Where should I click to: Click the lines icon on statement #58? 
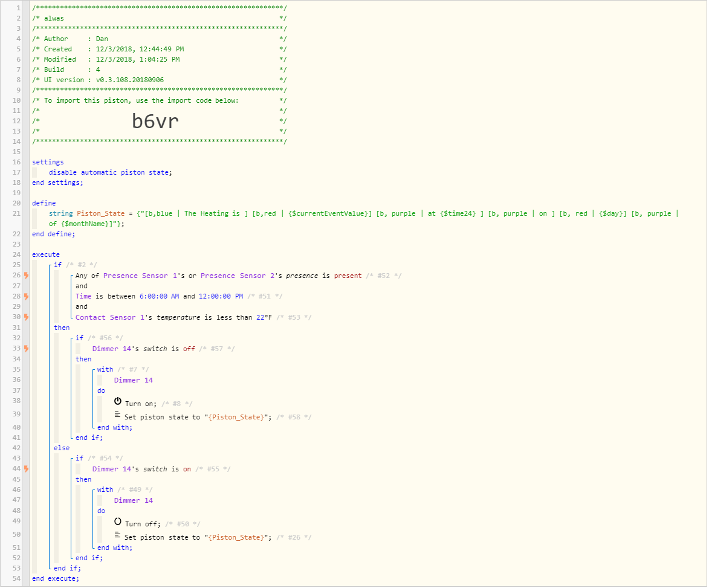(117, 415)
